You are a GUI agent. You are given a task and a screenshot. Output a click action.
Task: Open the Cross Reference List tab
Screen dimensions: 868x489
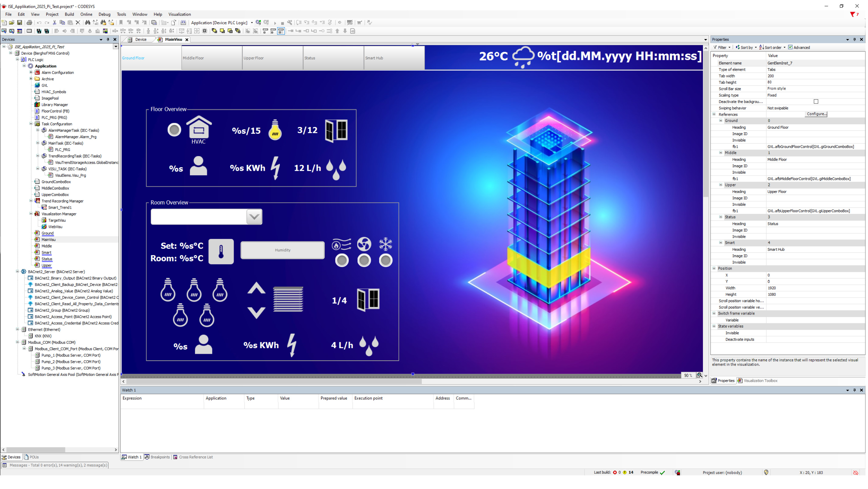[193, 457]
